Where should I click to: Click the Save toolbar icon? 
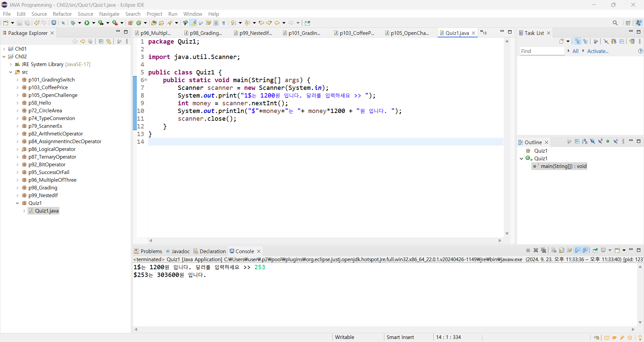[19, 23]
